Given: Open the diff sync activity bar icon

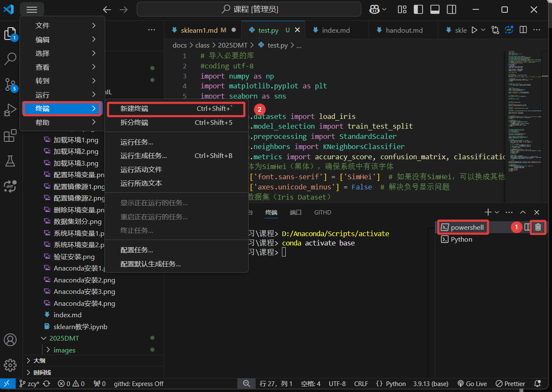Looking at the screenshot, I should pos(10,186).
